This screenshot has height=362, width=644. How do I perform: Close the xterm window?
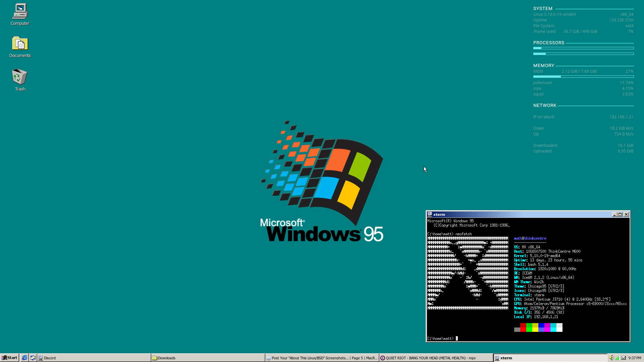click(626, 214)
